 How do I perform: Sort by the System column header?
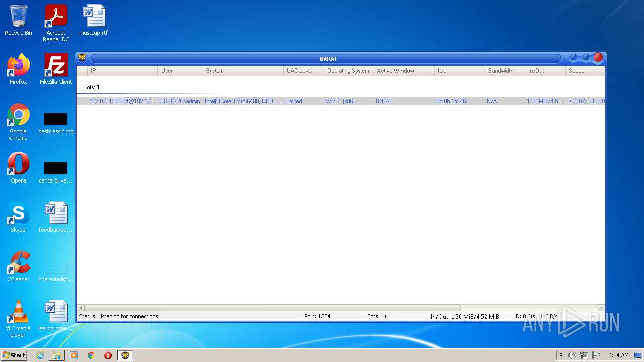click(243, 71)
